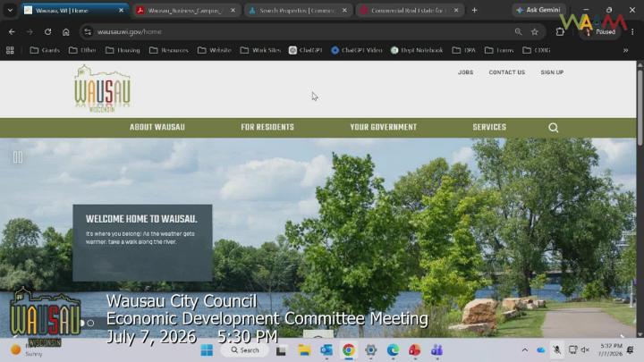This screenshot has width=644, height=362.
Task: Open Chrome three-dot menu
Action: (632, 31)
